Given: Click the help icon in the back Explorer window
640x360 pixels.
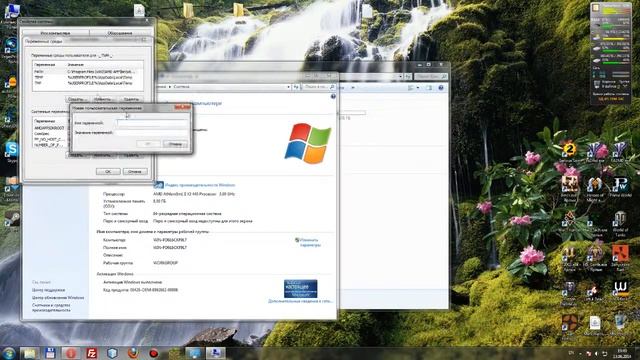Looking at the screenshot, I should click(441, 88).
